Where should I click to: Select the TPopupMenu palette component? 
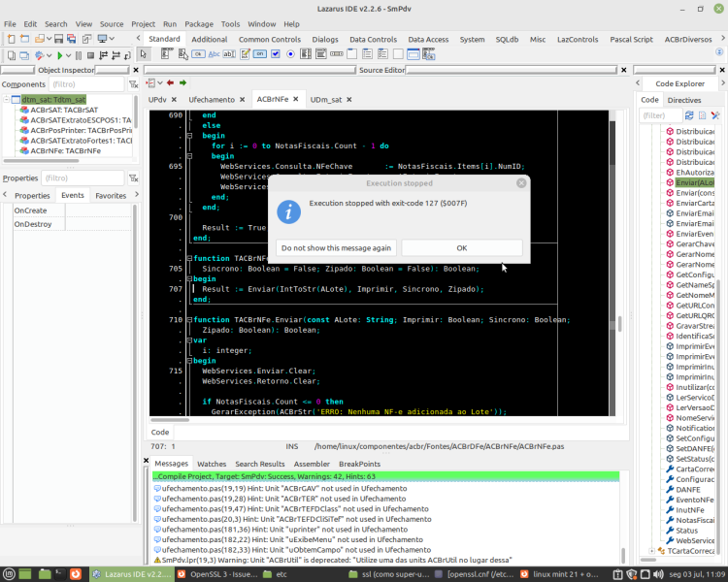point(182,54)
